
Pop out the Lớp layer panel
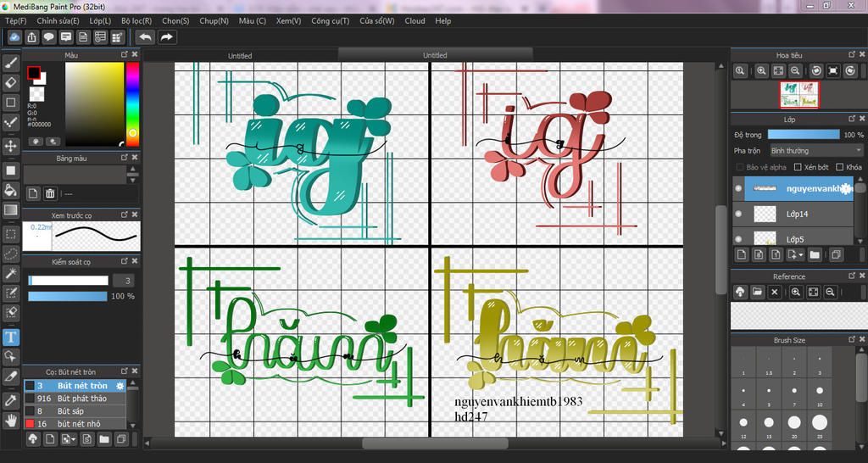point(853,119)
